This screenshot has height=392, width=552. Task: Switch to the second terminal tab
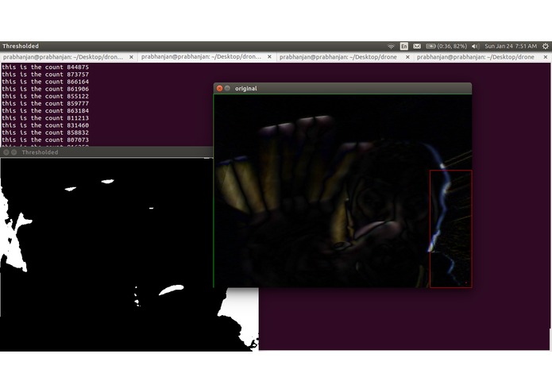[207, 57]
